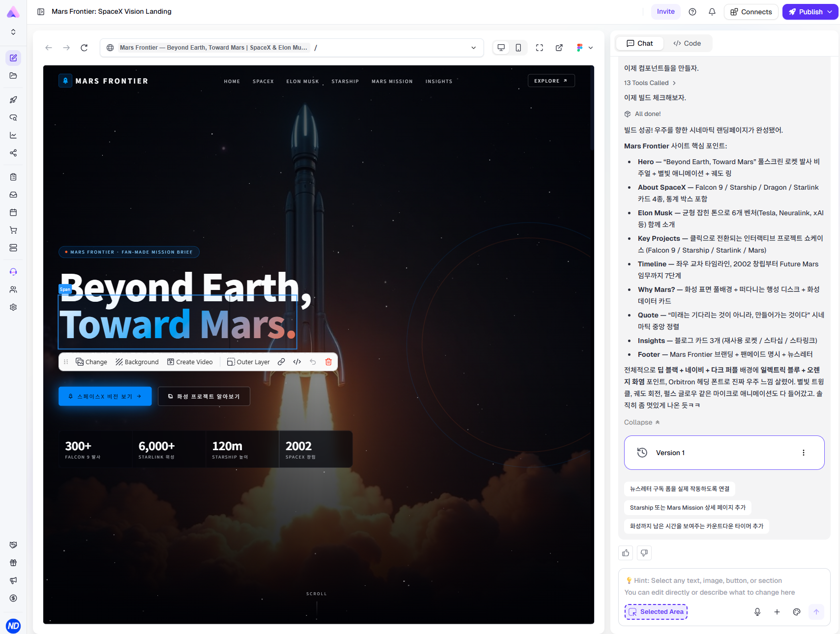840x634 pixels.
Task: Click the chat prompt input field
Action: tap(724, 586)
